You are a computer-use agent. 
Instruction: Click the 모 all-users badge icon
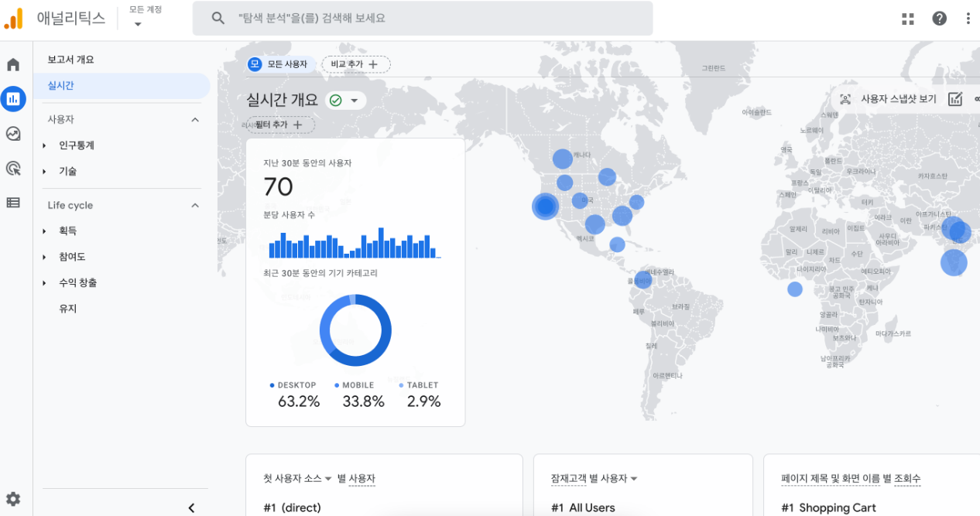pos(255,64)
